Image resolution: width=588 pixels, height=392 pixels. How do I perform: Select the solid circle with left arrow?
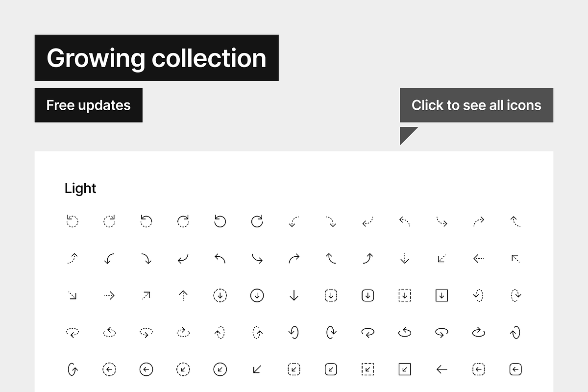pos(146,369)
